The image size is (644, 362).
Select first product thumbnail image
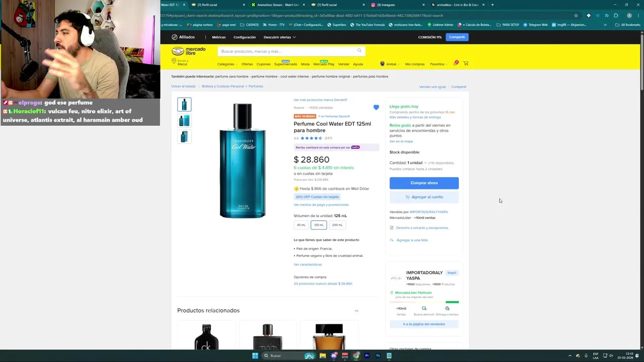point(184,104)
